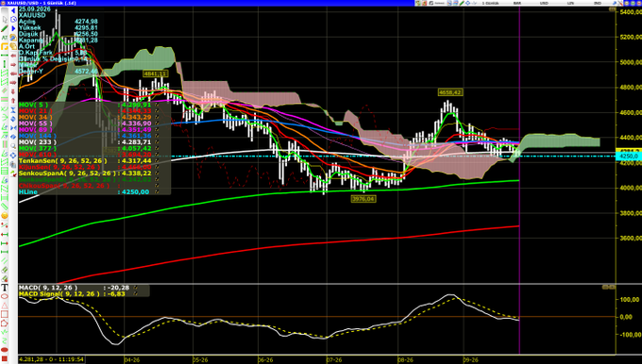Click the red up arrow icon

[13, 100]
